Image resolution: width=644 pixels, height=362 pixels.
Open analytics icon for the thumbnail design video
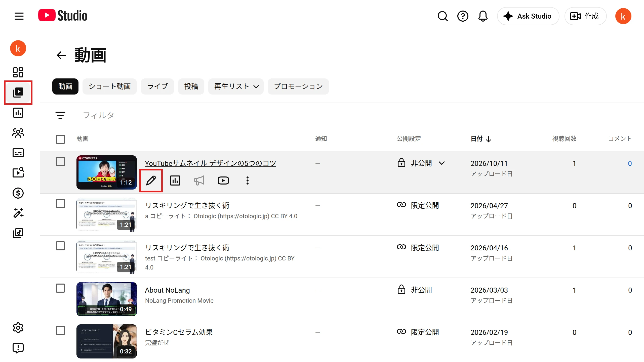click(x=175, y=180)
